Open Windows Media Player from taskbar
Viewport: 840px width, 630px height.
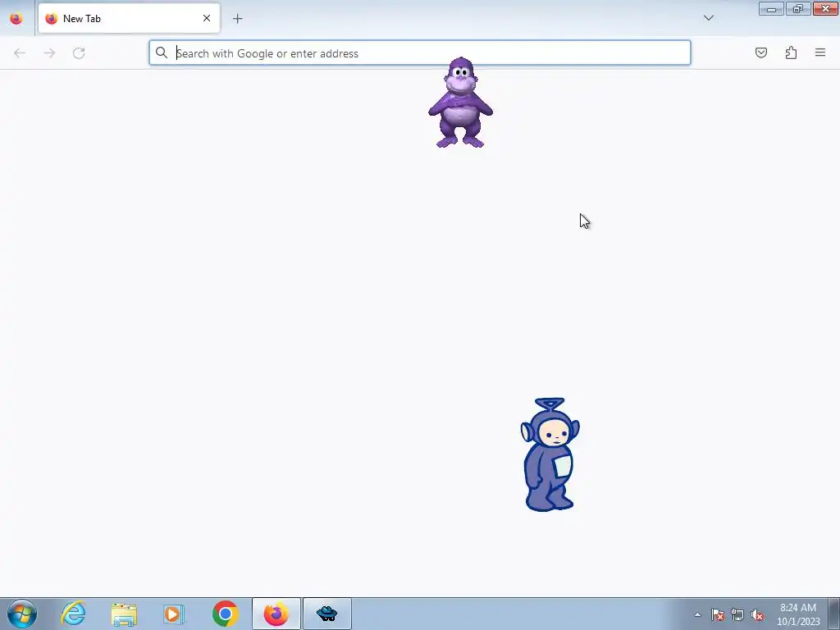(x=174, y=614)
